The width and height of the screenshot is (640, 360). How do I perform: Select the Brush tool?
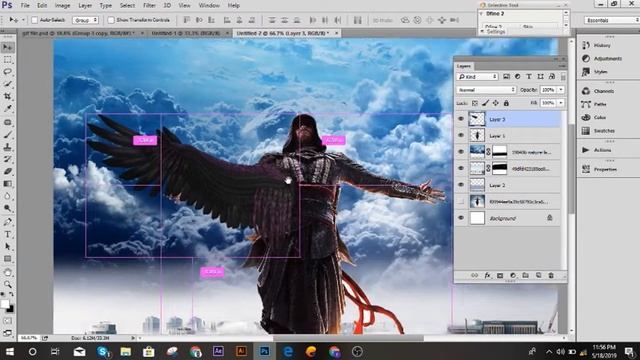tap(7, 135)
